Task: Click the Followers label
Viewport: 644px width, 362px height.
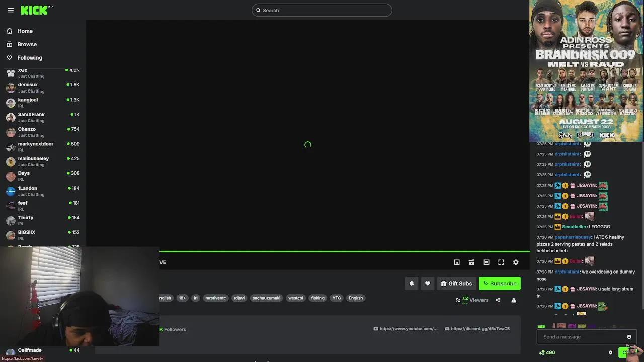Action: [175, 329]
